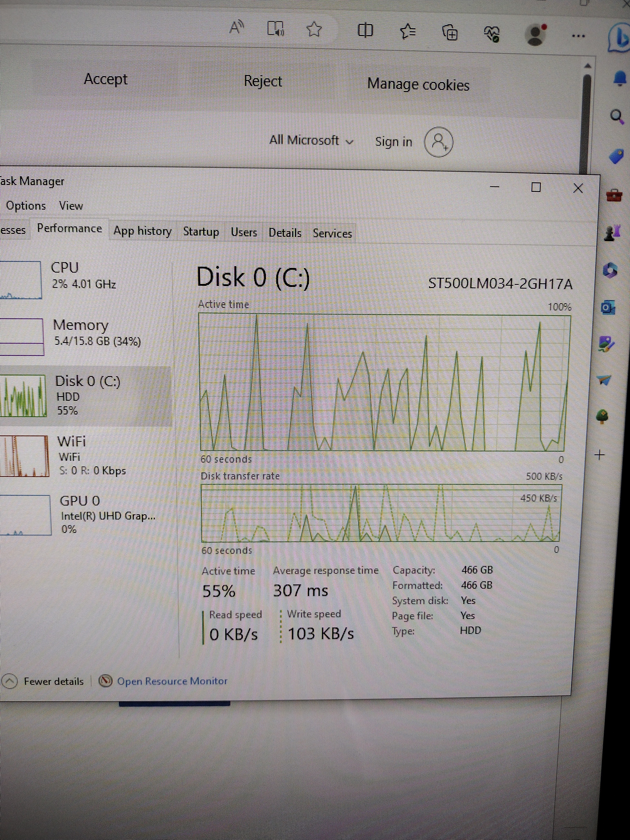Open sidebar search magnifier icon

click(616, 116)
